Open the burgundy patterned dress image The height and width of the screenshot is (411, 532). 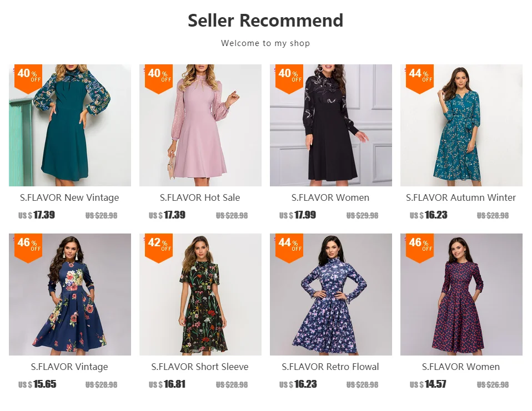pyautogui.click(x=461, y=294)
